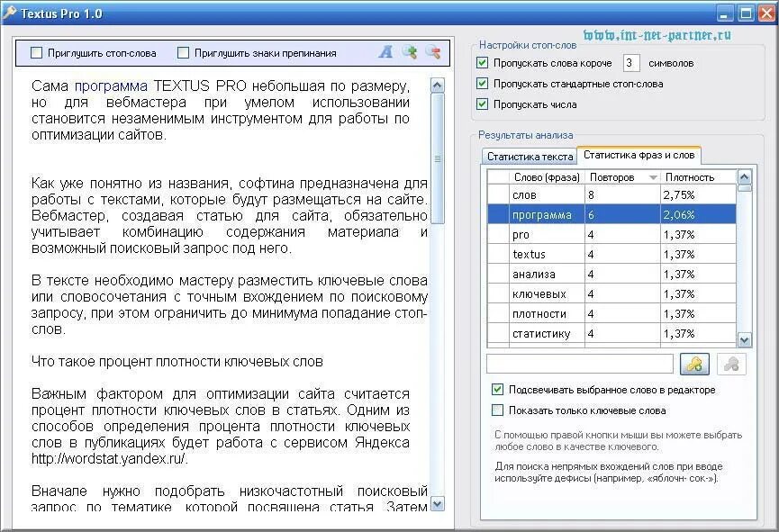779x532 pixels.
Task: Click text editor scrollbar thumb
Action: pos(438,159)
